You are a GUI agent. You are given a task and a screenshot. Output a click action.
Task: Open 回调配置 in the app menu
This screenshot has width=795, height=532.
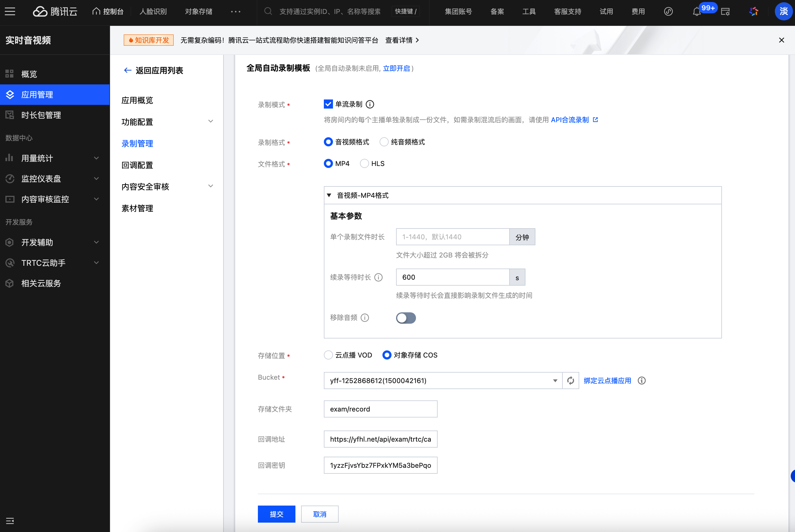point(137,165)
